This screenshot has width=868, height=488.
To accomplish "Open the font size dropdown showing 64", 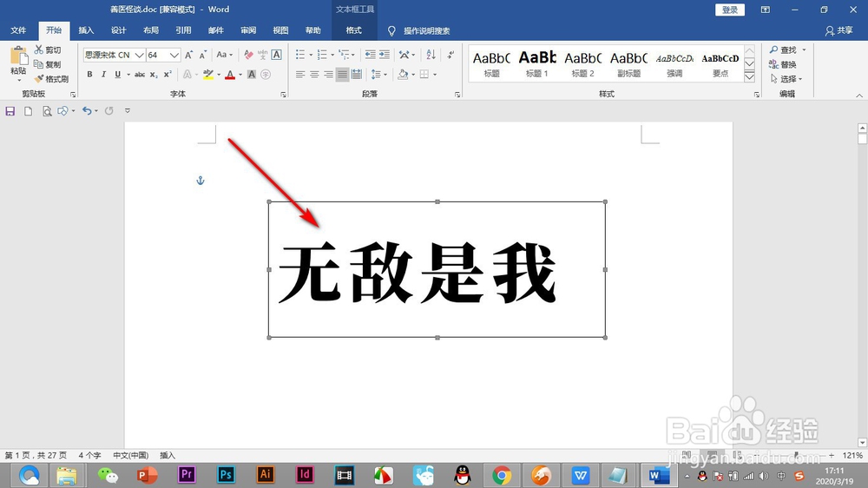I will (x=174, y=55).
